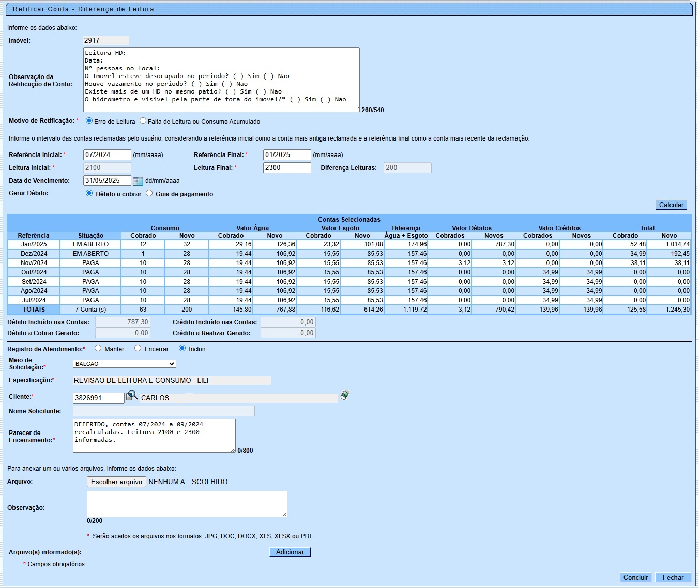Click the Cliente code input field
Viewport: 700px width, 588px height.
[x=99, y=398]
